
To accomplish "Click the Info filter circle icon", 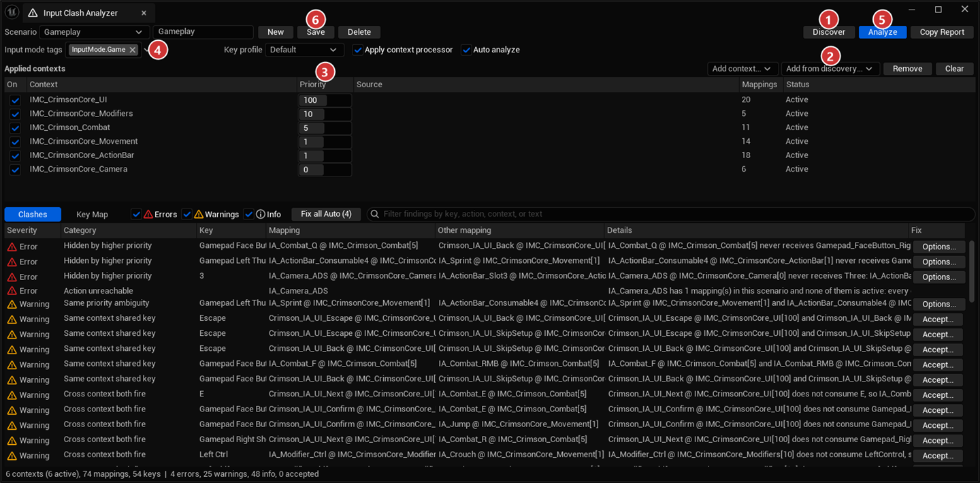I will [260, 214].
